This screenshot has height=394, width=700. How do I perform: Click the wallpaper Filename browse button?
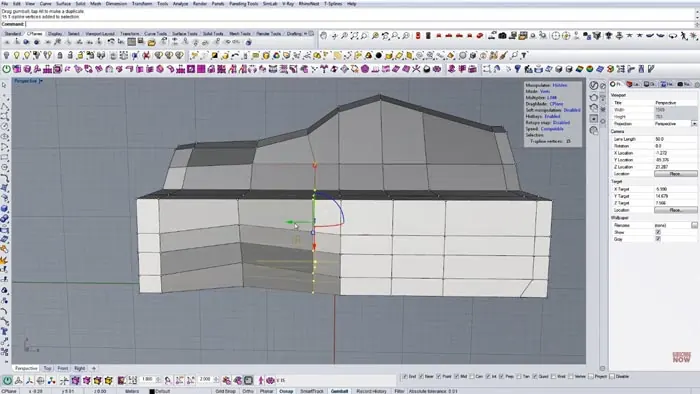[x=694, y=225]
